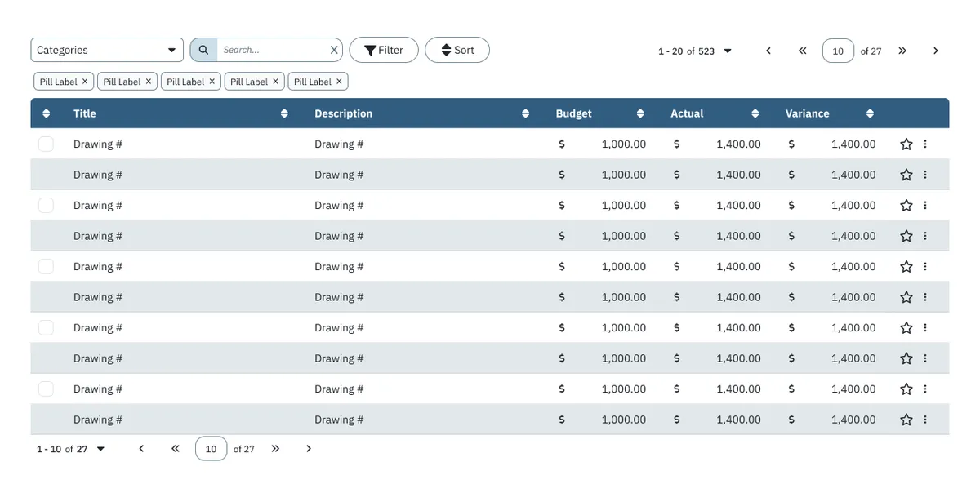The width and height of the screenshot is (980, 493).
Task: Star the last Drawing # row
Action: coord(906,419)
